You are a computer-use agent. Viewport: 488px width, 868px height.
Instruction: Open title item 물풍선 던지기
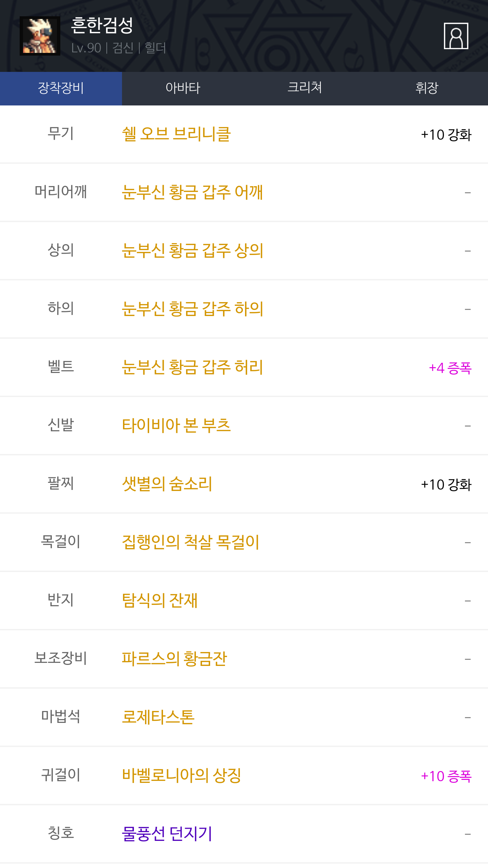[167, 834]
